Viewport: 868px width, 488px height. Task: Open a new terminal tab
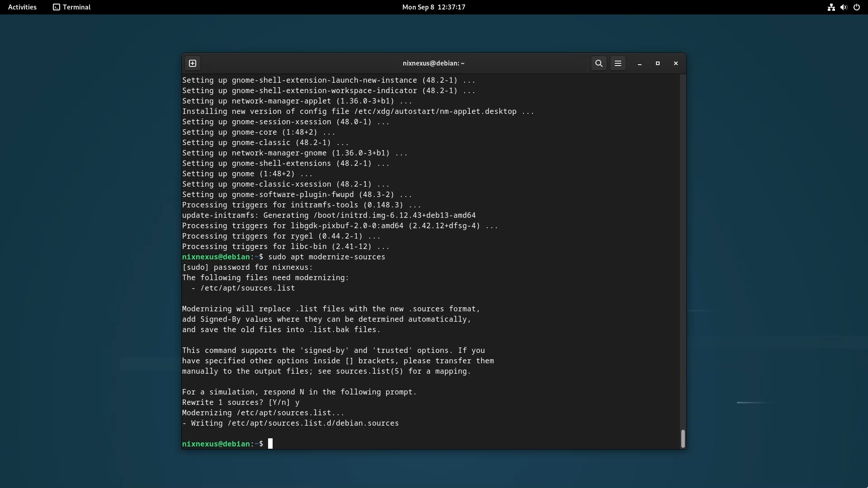[193, 63]
